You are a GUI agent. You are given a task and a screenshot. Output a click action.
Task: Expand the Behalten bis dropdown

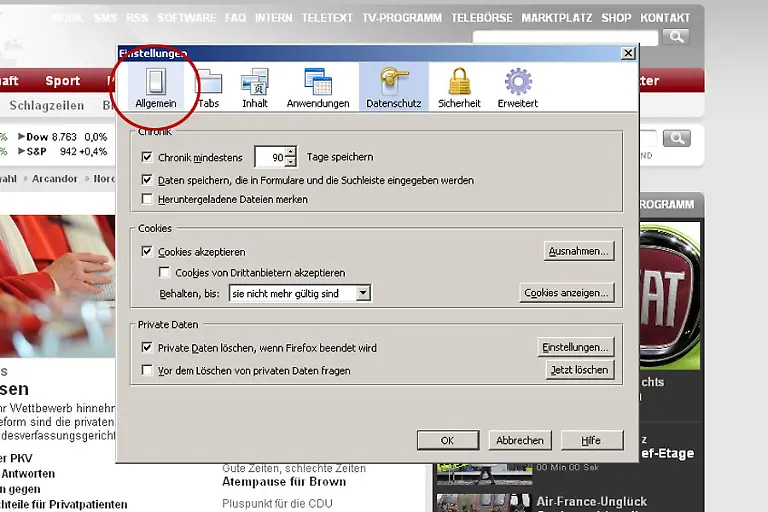(x=363, y=293)
